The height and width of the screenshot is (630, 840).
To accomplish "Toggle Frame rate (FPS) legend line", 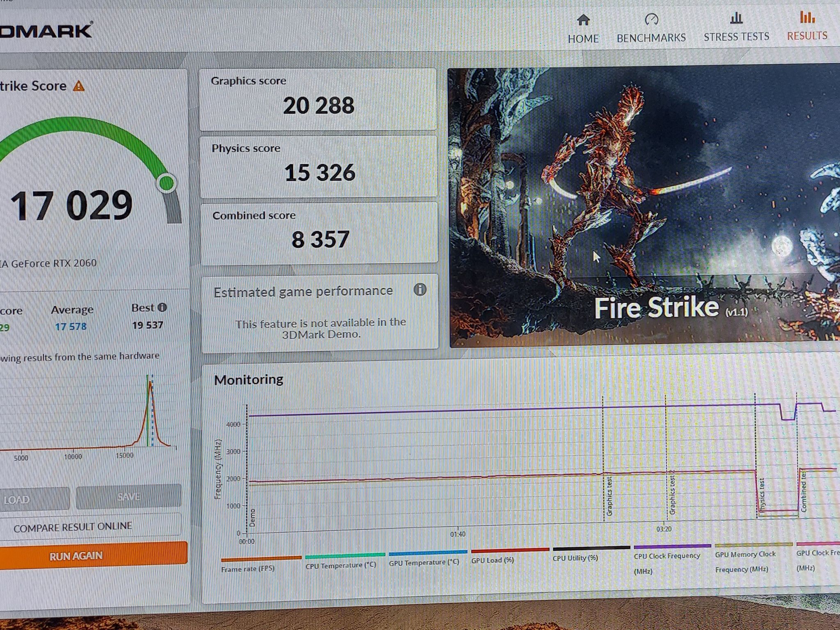I will pyautogui.click(x=261, y=564).
